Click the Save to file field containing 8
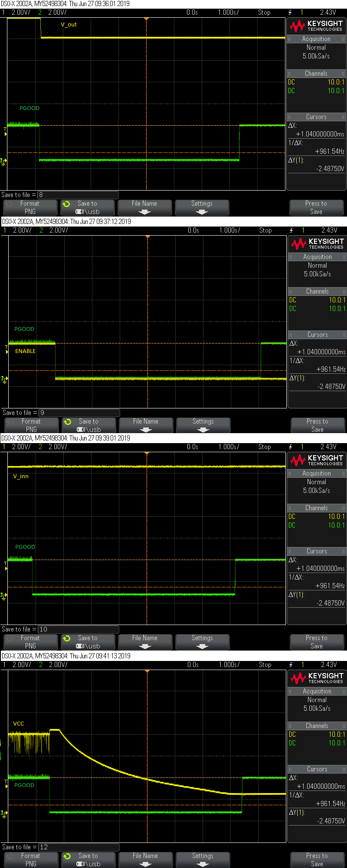Viewport: 347px width, 868px height. click(78, 195)
